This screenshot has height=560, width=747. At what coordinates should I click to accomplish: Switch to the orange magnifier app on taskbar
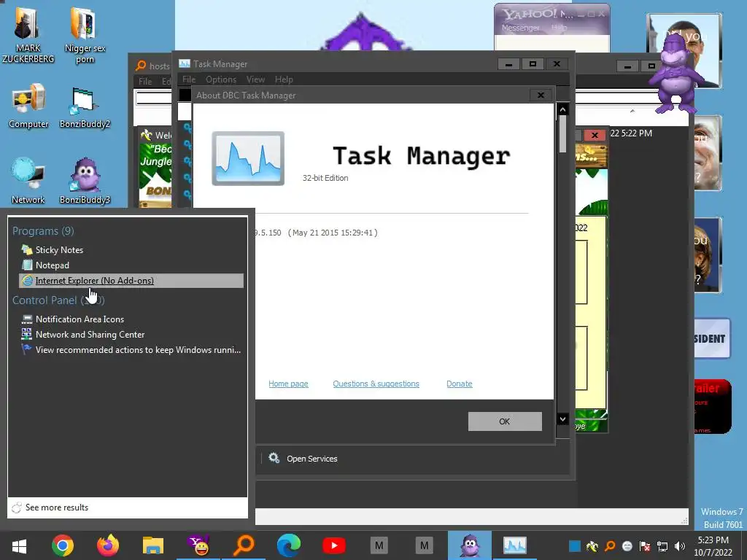coord(244,545)
